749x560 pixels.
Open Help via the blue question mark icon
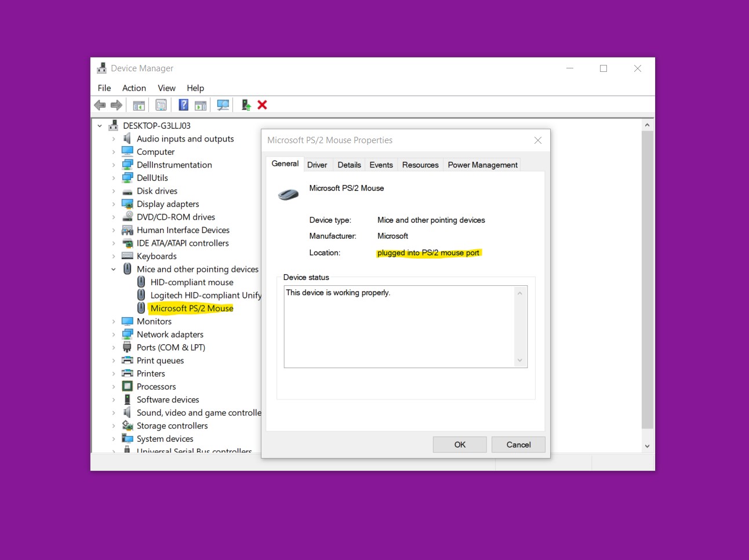(183, 105)
